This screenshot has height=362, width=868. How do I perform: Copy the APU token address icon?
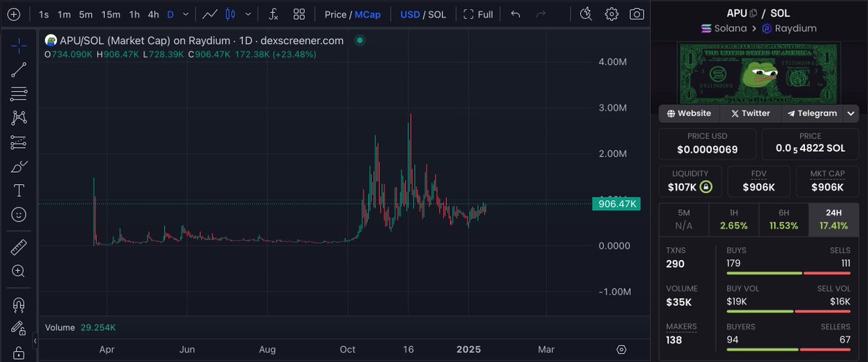point(754,13)
